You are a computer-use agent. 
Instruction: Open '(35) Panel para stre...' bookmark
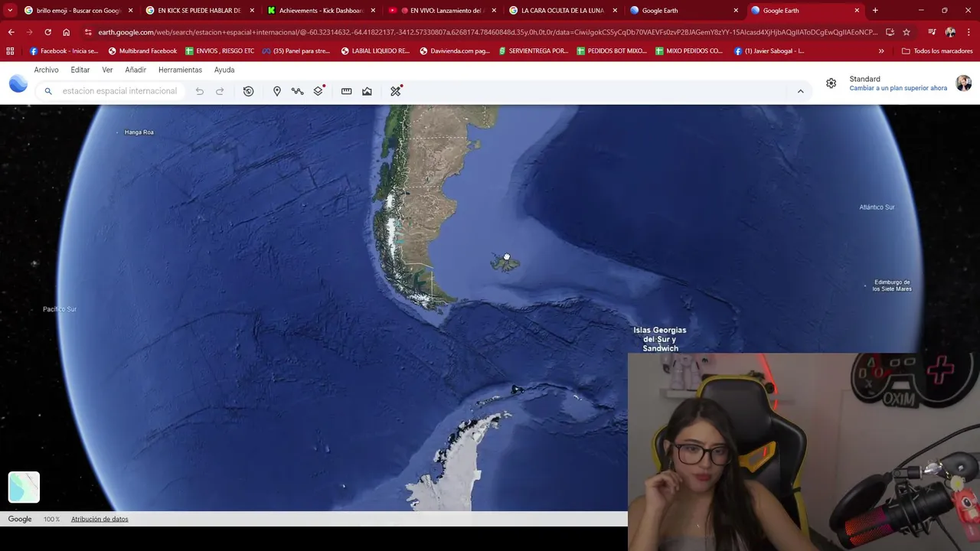[x=296, y=51]
